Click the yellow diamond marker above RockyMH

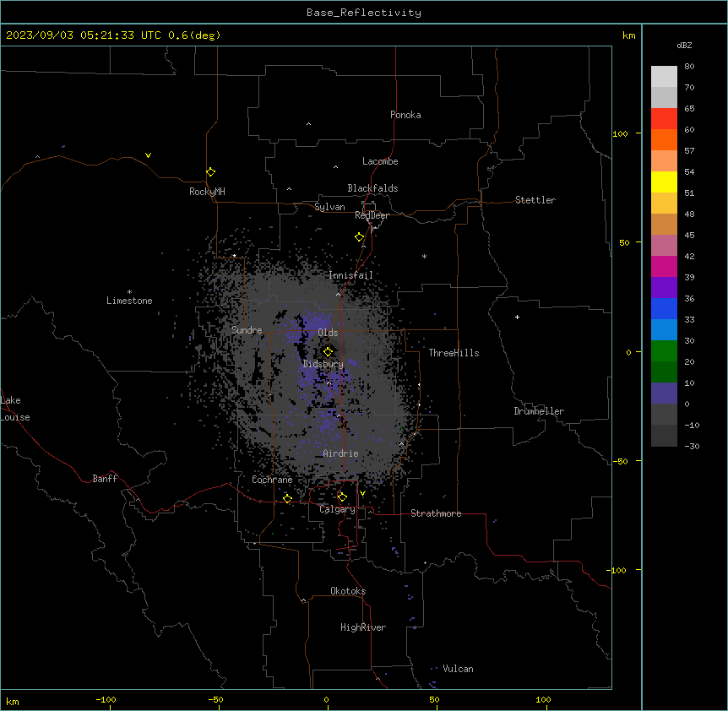click(x=210, y=172)
